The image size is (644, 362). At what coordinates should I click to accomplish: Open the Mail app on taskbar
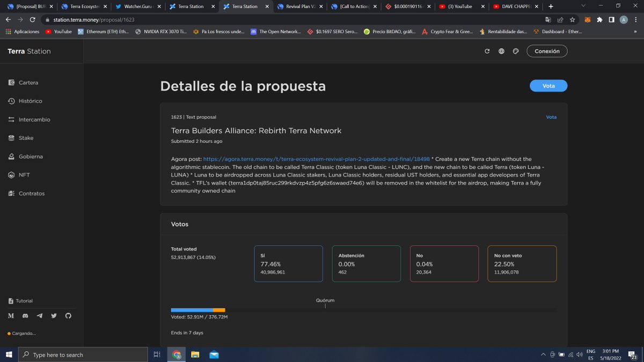point(214,354)
